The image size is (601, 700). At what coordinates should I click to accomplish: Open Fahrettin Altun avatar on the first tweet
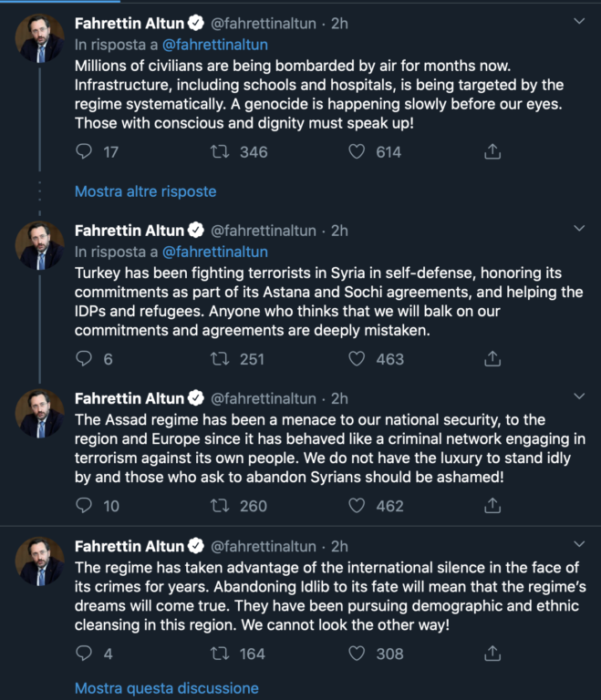40,38
